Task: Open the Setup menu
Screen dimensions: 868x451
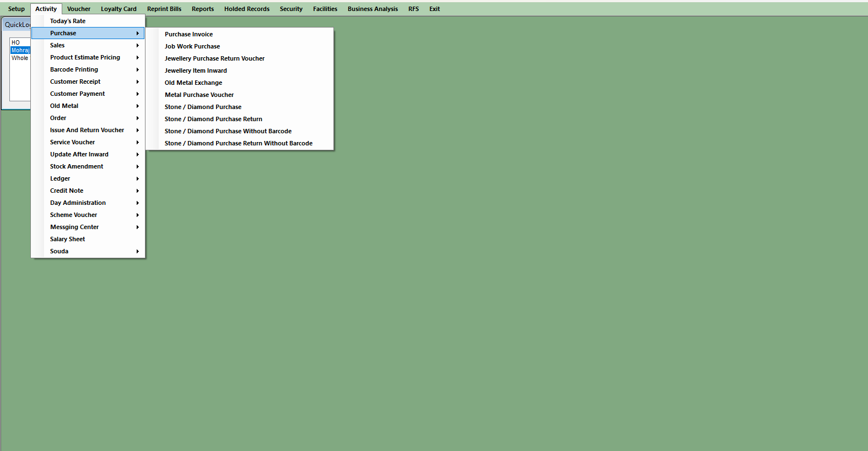Action: [16, 9]
